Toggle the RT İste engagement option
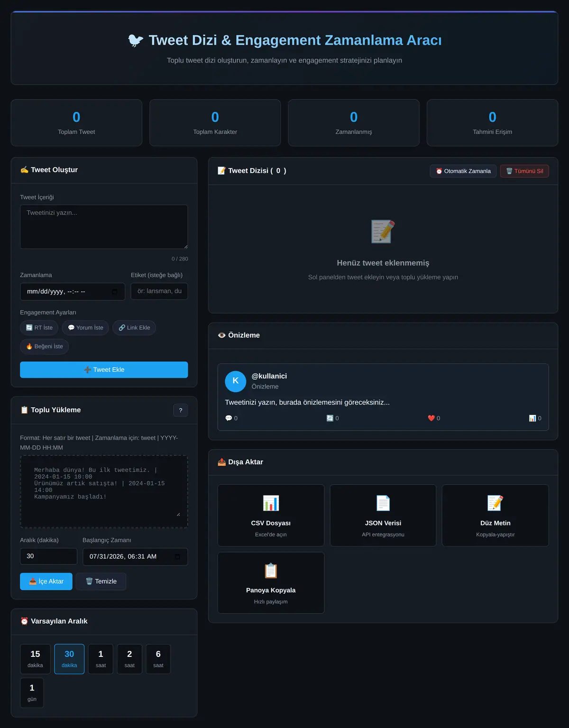 click(39, 328)
